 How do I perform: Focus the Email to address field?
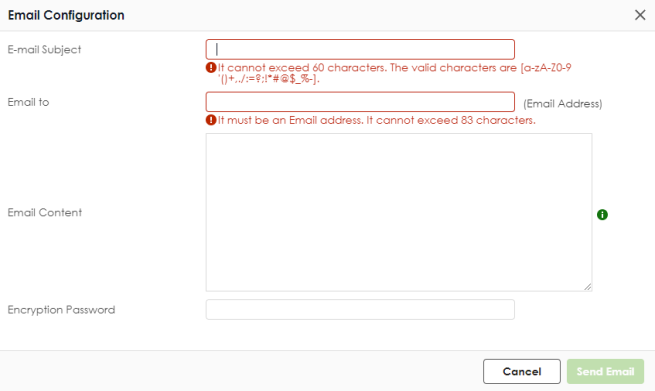point(360,102)
